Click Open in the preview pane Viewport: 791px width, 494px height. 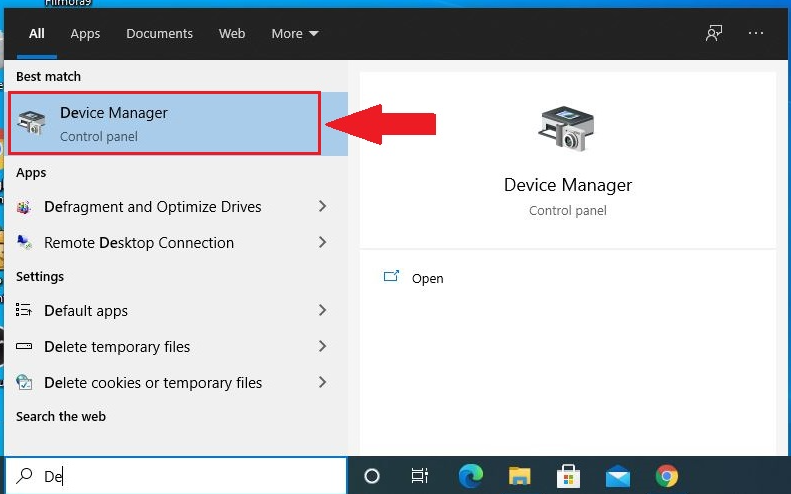pos(427,279)
